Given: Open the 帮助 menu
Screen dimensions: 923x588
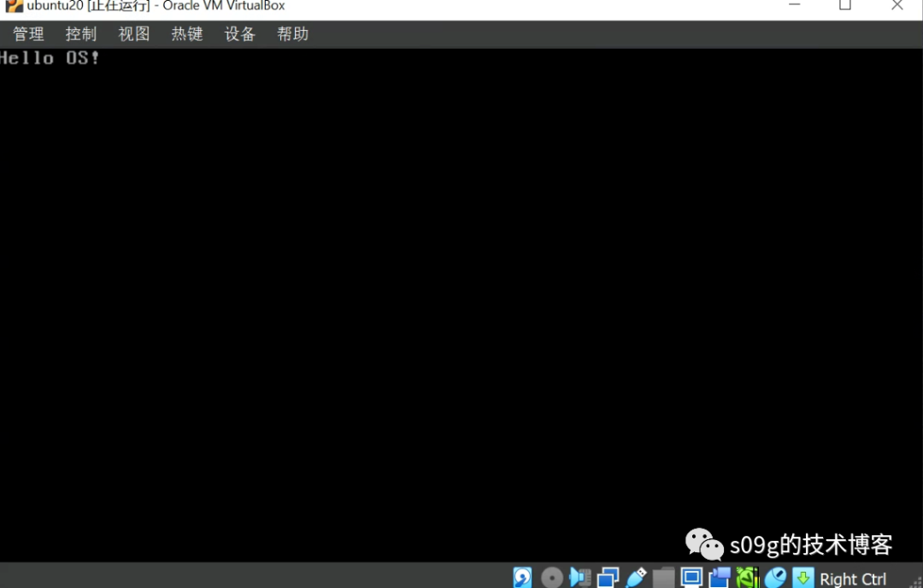Looking at the screenshot, I should point(293,34).
